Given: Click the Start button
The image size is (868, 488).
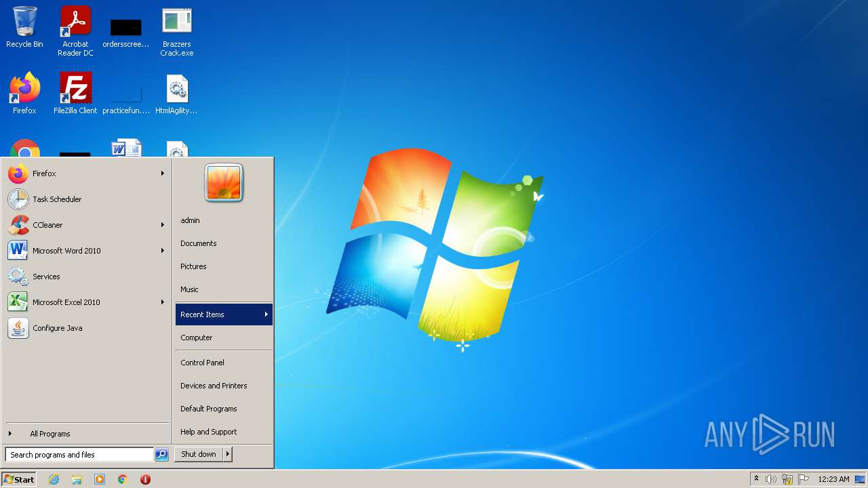Looking at the screenshot, I should (19, 479).
